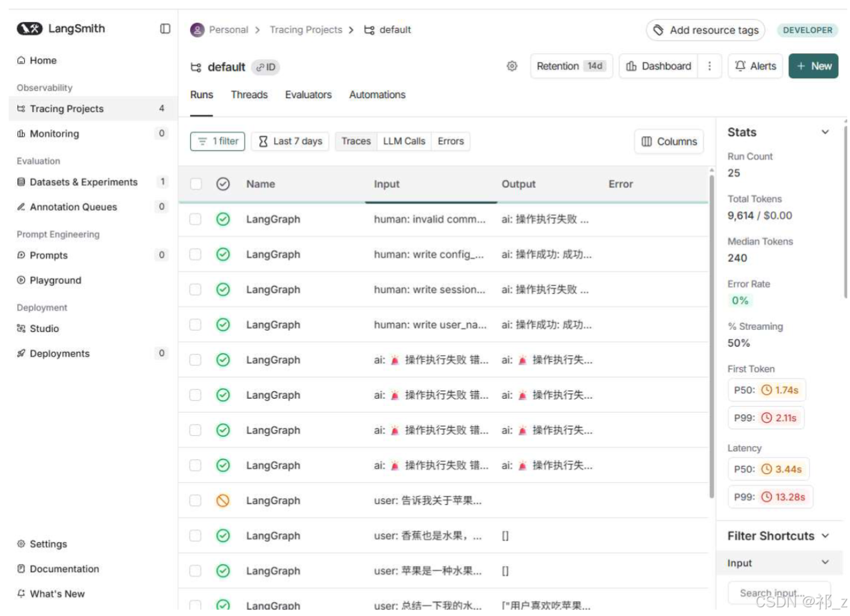Click the P99 Latency 13.28s badge

770,497
